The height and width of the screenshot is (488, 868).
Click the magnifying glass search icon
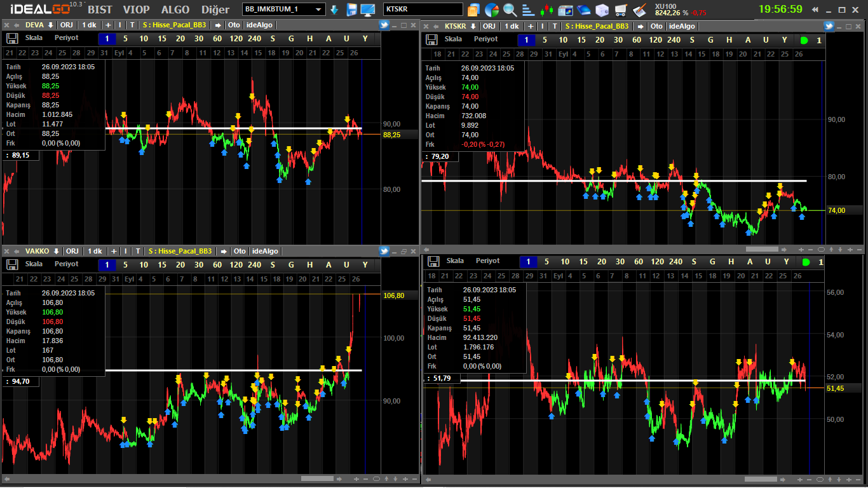point(510,10)
